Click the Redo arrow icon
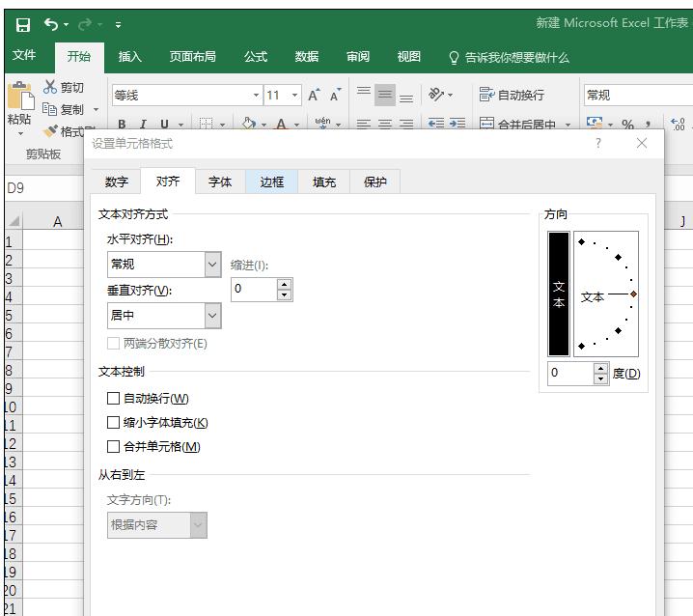The width and height of the screenshot is (693, 616). pos(85,24)
